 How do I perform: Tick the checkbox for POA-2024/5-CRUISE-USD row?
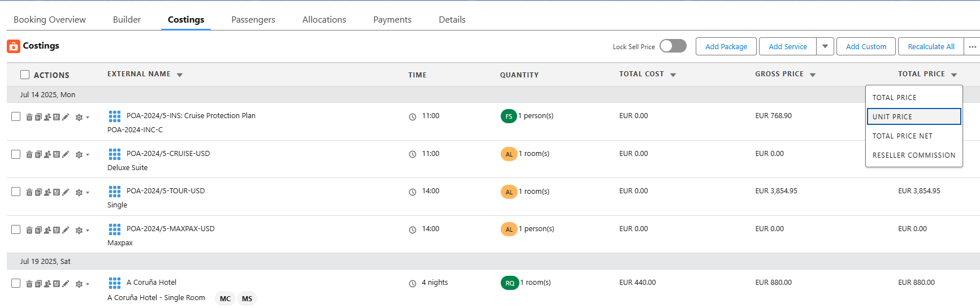click(x=16, y=154)
